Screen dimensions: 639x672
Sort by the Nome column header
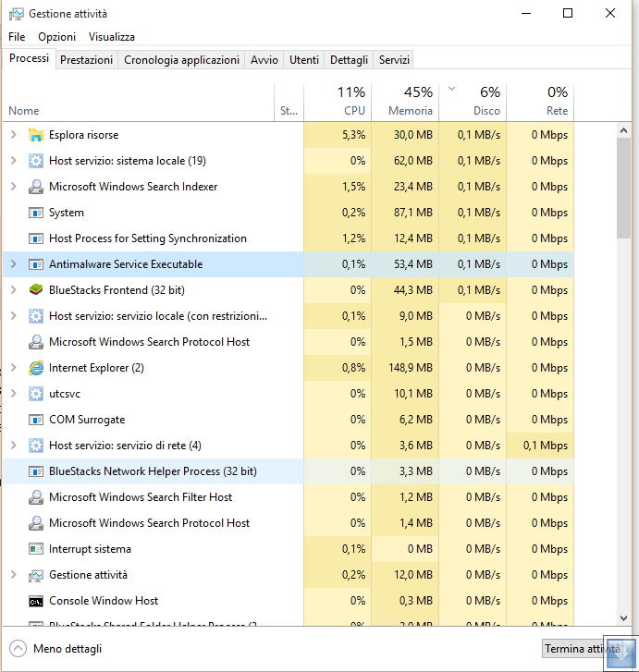coord(139,102)
